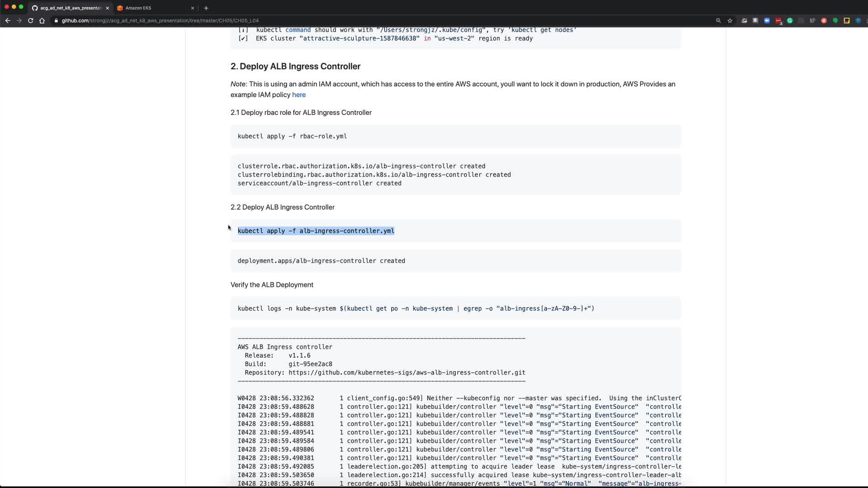Open the zoom magnifier icon in address bar
The width and height of the screenshot is (868, 488).
718,20
